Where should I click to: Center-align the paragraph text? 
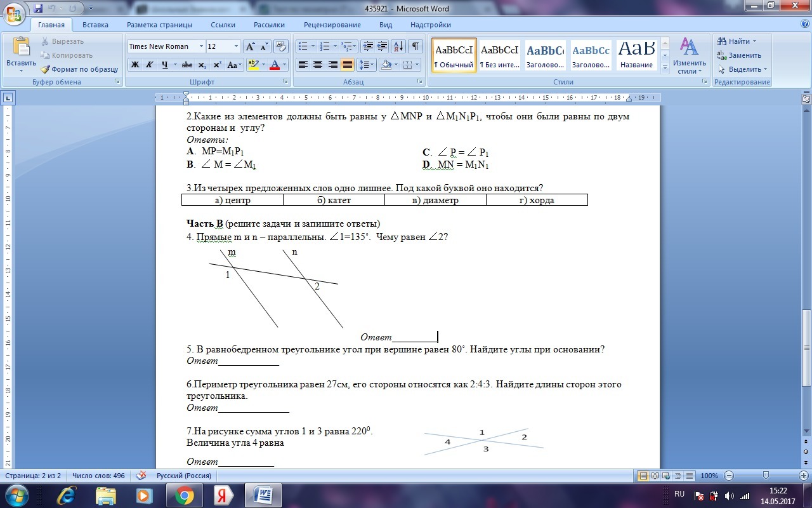click(x=318, y=65)
